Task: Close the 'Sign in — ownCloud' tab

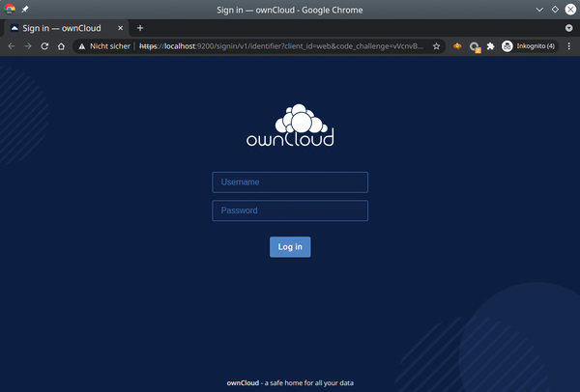Action: click(120, 28)
